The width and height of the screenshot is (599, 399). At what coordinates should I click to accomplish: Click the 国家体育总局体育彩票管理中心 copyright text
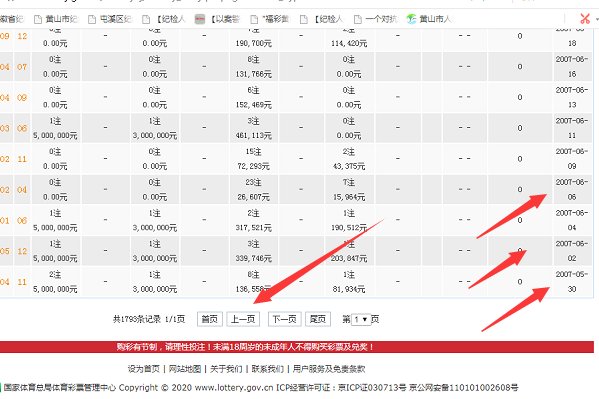pyautogui.click(x=60, y=388)
